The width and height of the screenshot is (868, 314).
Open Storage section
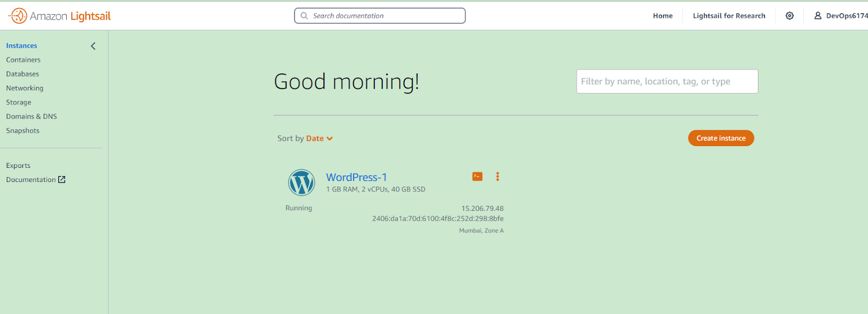click(19, 102)
